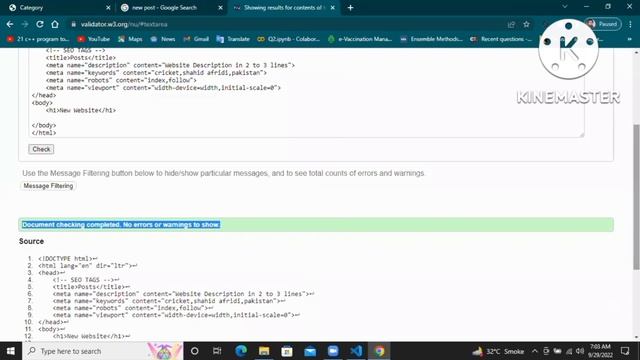Click source line 9 meta viewport
Screen dimensions: 640x360
(176, 315)
